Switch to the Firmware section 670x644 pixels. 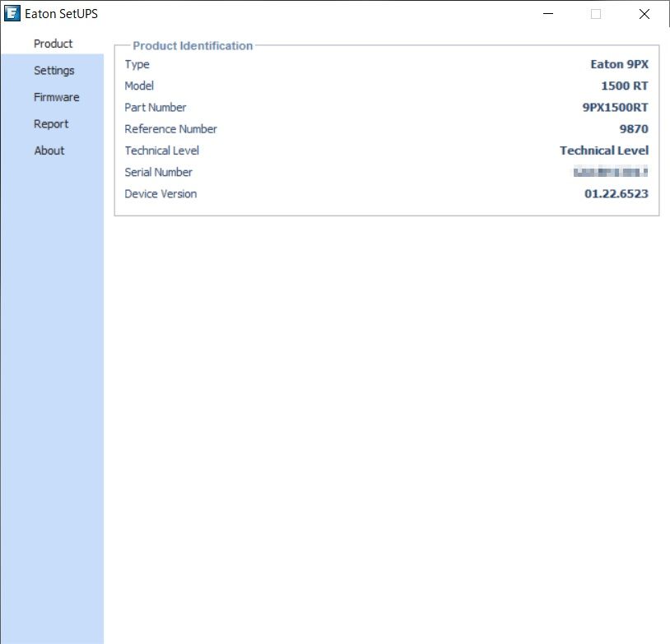[57, 97]
